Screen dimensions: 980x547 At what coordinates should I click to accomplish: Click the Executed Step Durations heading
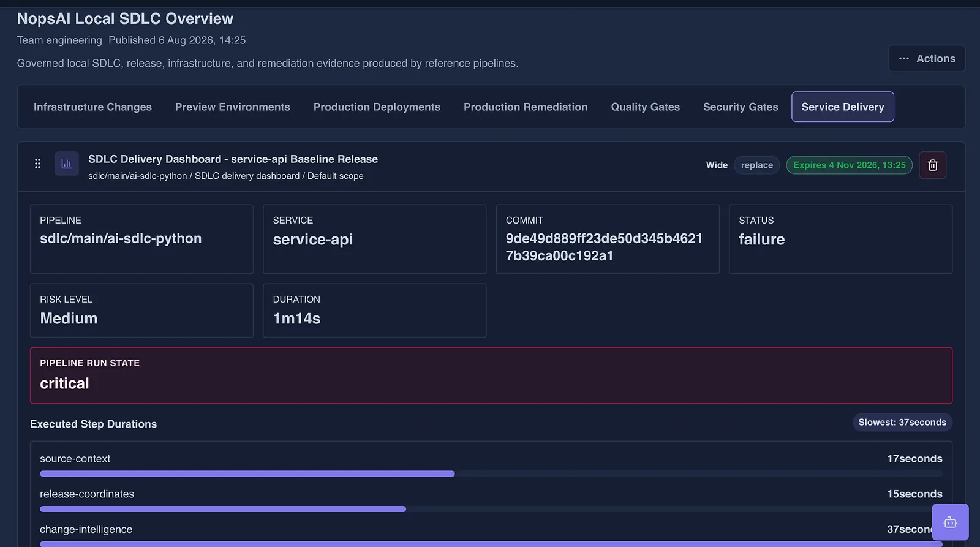[x=93, y=424]
